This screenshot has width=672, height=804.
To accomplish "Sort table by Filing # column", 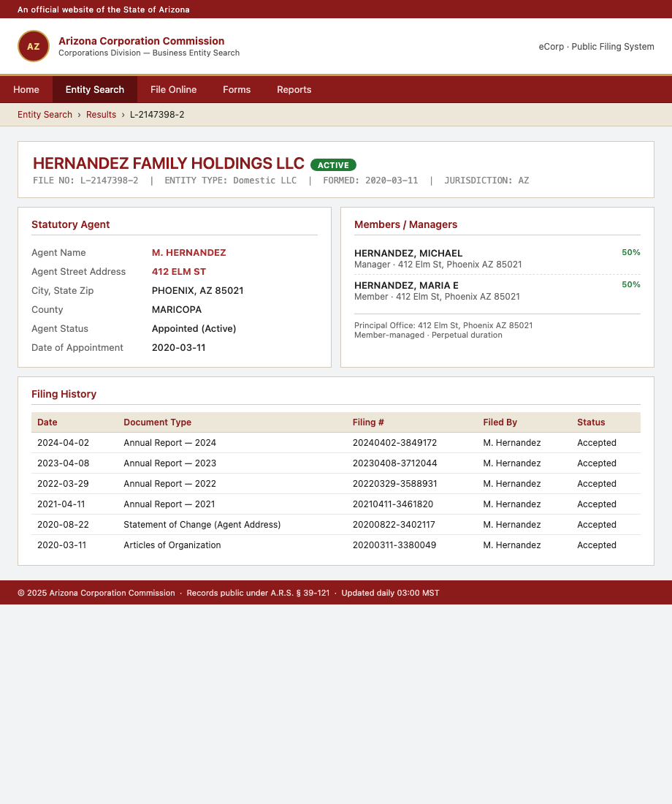I will 368,422.
